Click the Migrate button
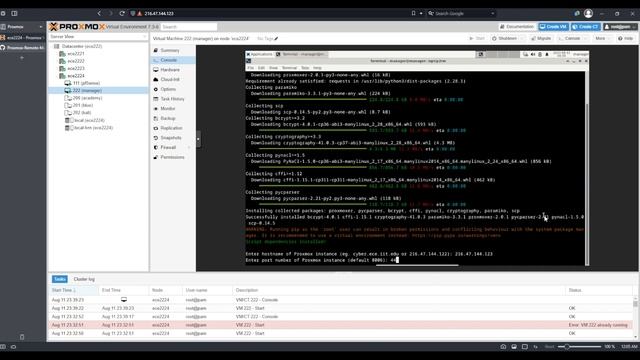 pos(541,38)
